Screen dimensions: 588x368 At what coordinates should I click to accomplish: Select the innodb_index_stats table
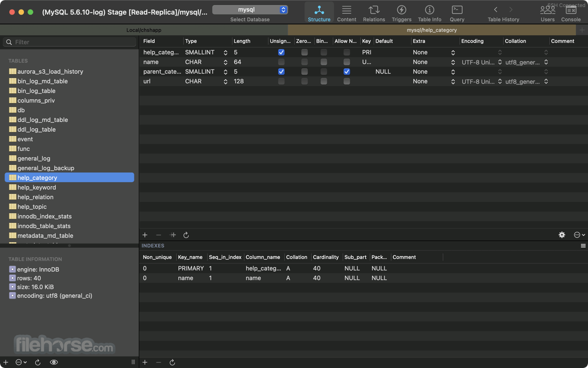(x=69, y=216)
